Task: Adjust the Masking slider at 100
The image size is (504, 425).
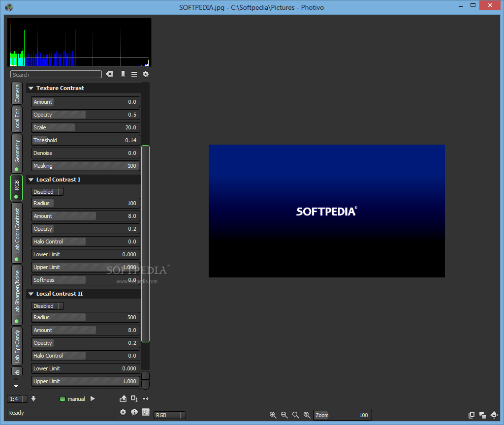Action: coord(86,166)
